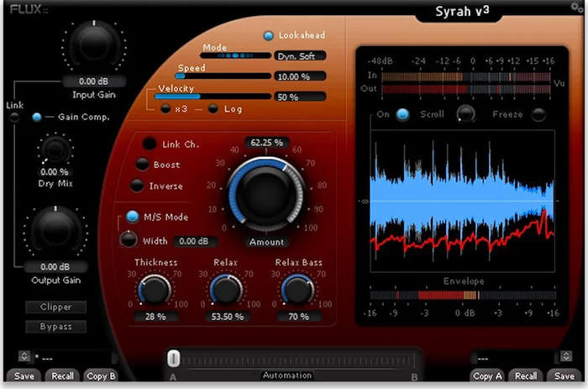Open the slot B preset stepper

point(566,355)
